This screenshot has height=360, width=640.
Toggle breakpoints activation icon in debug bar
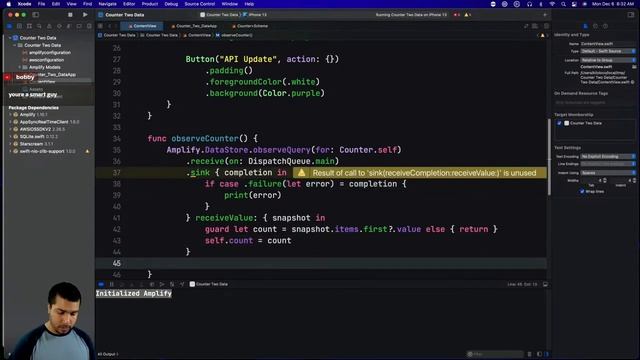101,284
